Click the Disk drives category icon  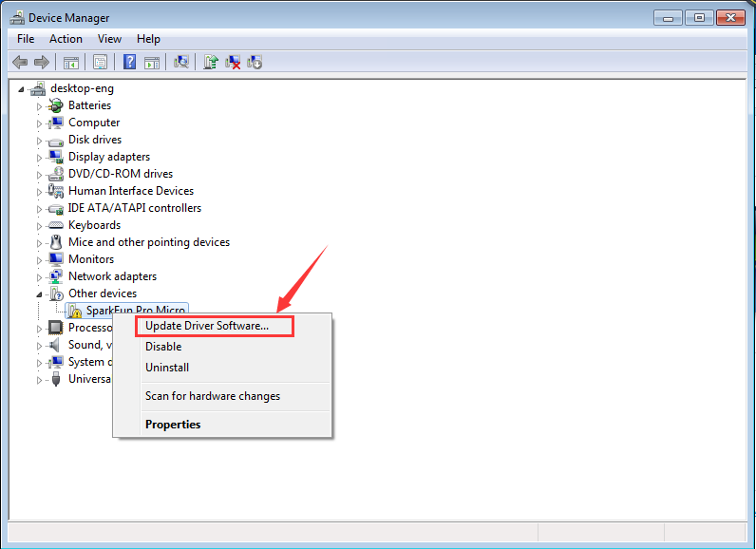click(x=56, y=141)
